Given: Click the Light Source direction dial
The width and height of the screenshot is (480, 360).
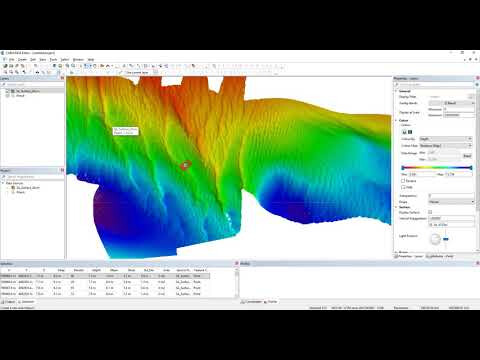Looking at the screenshot, I should 435,239.
